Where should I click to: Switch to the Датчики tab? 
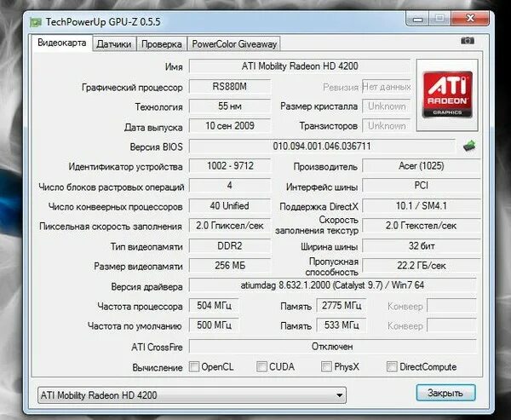(114, 44)
